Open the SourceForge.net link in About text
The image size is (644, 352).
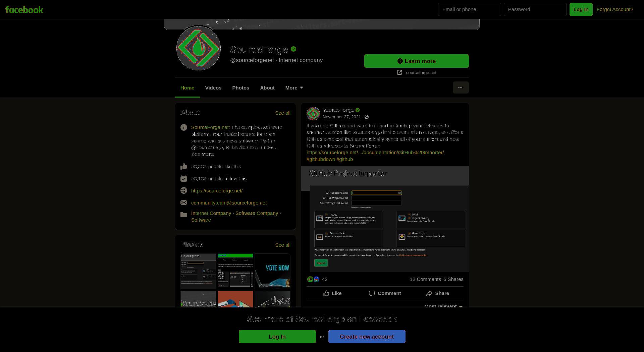point(210,127)
